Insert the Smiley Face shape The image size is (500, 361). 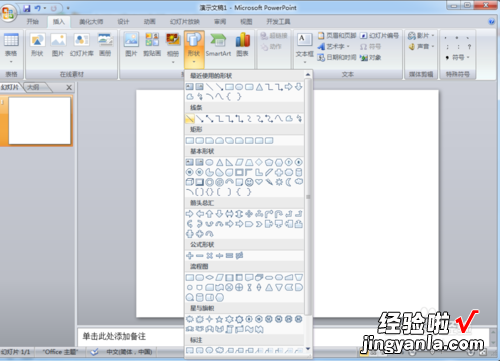pos(249,182)
